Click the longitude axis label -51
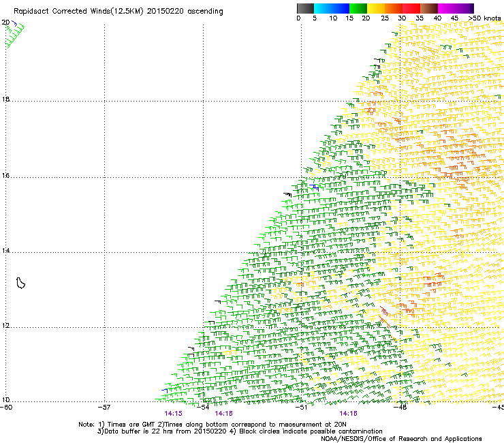 tap(302, 408)
